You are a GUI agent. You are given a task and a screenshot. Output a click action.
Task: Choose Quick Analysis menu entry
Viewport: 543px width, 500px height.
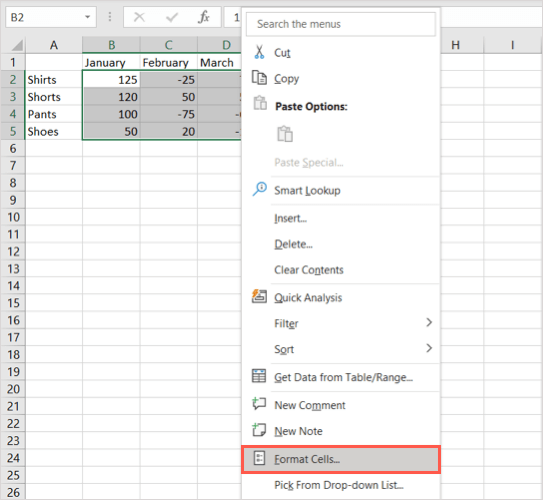pos(341,297)
